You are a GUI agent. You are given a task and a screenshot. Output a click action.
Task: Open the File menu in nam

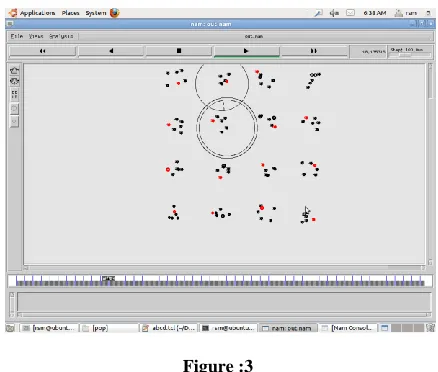pyautogui.click(x=17, y=36)
